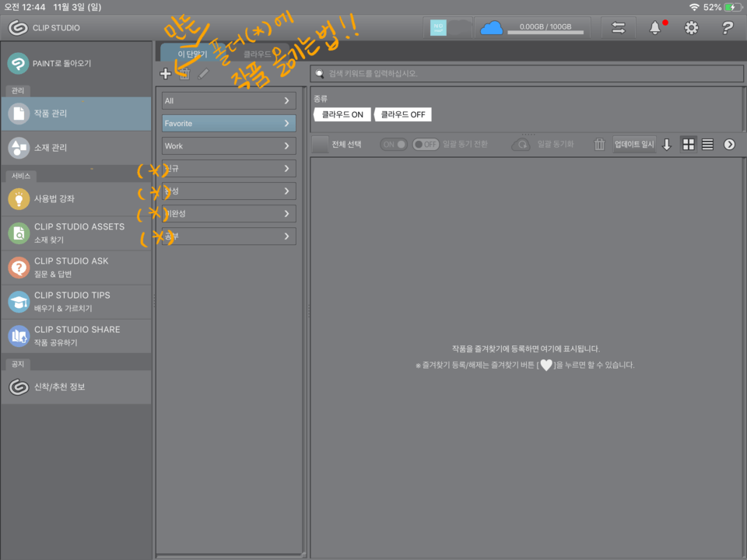Open settings gear icon
Image resolution: width=747 pixels, height=560 pixels.
pos(691,28)
